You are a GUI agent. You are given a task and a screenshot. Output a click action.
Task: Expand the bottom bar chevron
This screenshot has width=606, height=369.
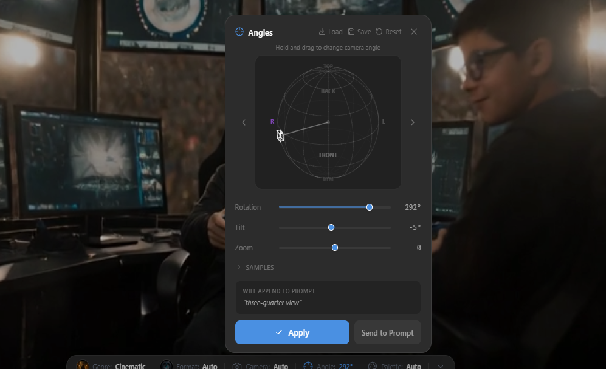click(441, 366)
